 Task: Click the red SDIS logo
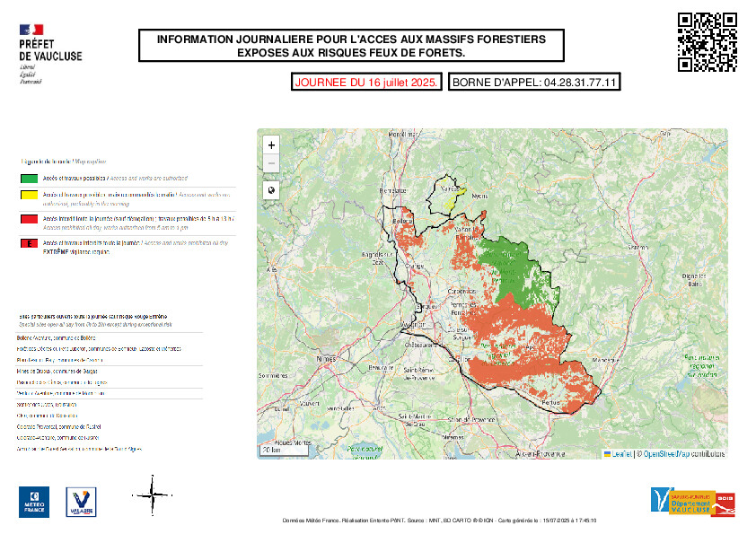(x=724, y=503)
